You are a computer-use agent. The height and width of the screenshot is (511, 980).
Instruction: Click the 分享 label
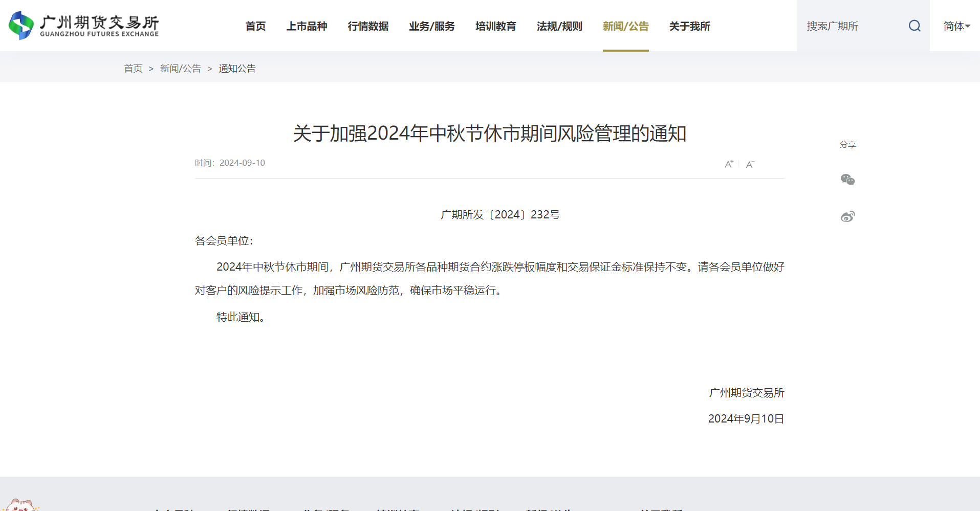[847, 144]
